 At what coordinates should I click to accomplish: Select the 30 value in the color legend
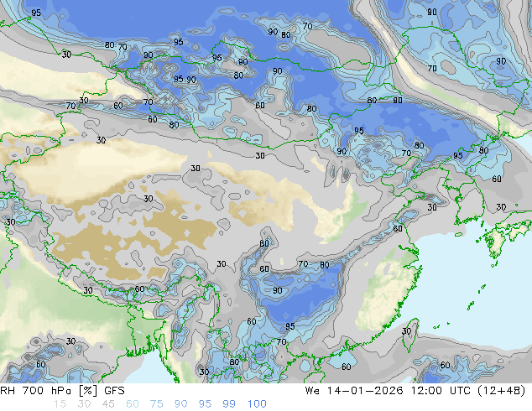click(x=84, y=404)
